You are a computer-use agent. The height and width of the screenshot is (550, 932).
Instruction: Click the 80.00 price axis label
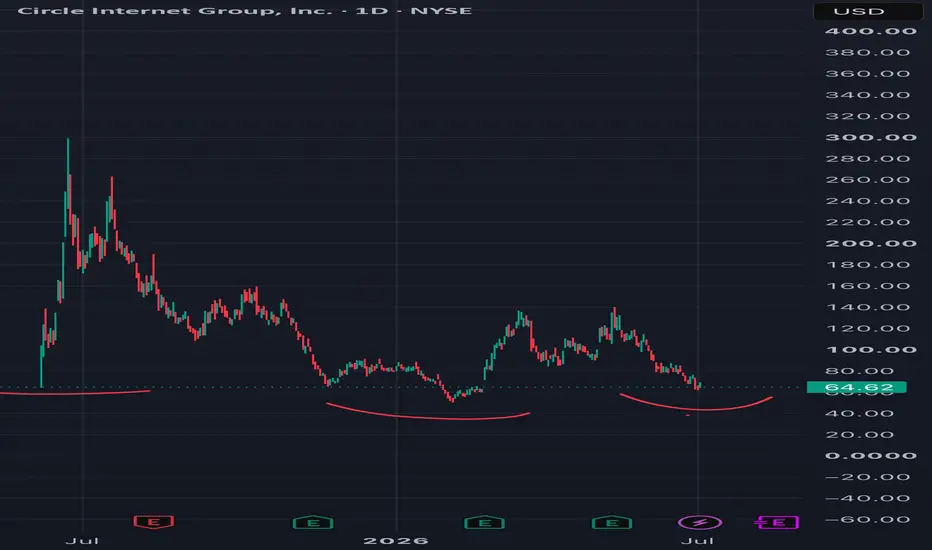pyautogui.click(x=860, y=371)
